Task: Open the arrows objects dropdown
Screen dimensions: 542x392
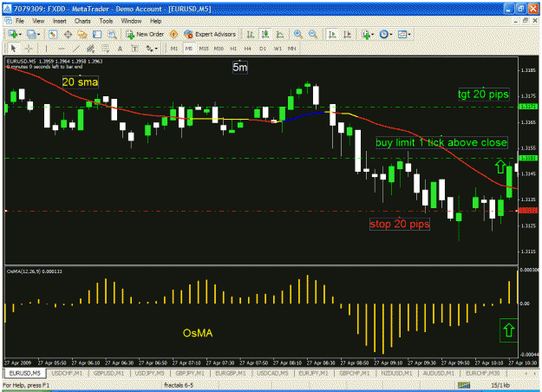Action: coord(152,49)
